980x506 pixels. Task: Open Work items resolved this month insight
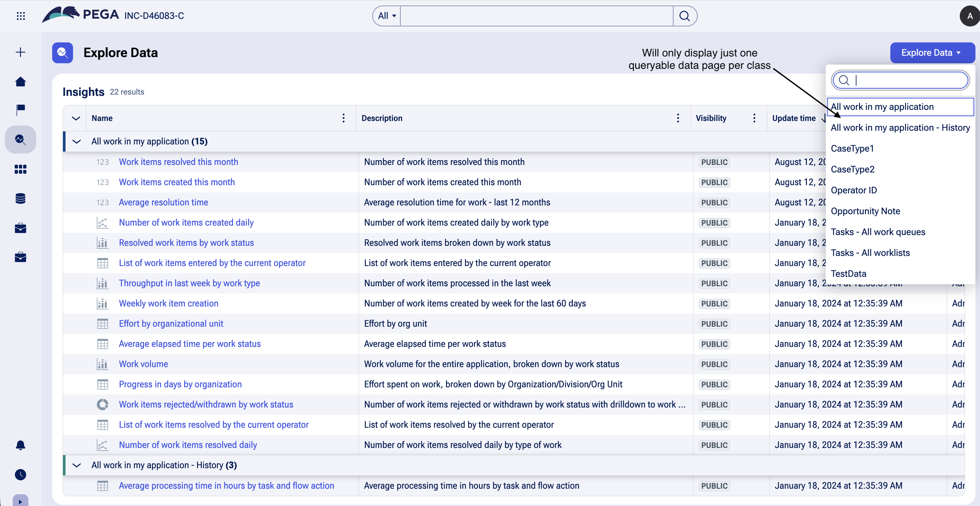pos(178,162)
